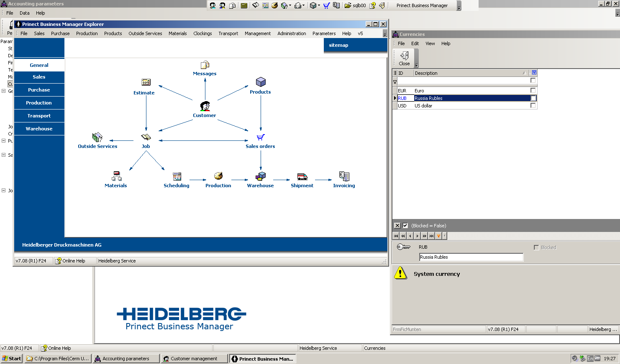Click the Warehouse icon in sitemap diagram
Image resolution: width=620 pixels, height=364 pixels.
click(x=261, y=176)
